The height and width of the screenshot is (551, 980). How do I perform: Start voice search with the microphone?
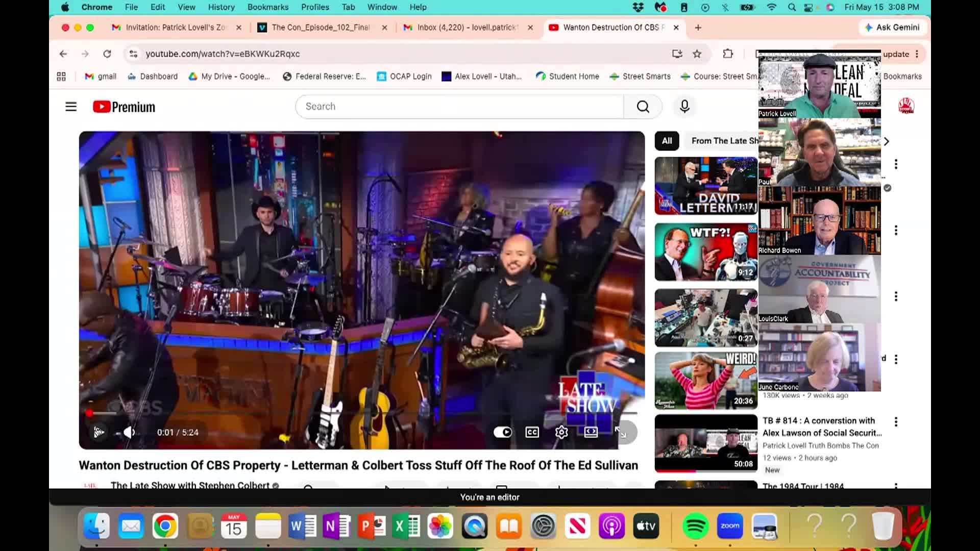(684, 107)
